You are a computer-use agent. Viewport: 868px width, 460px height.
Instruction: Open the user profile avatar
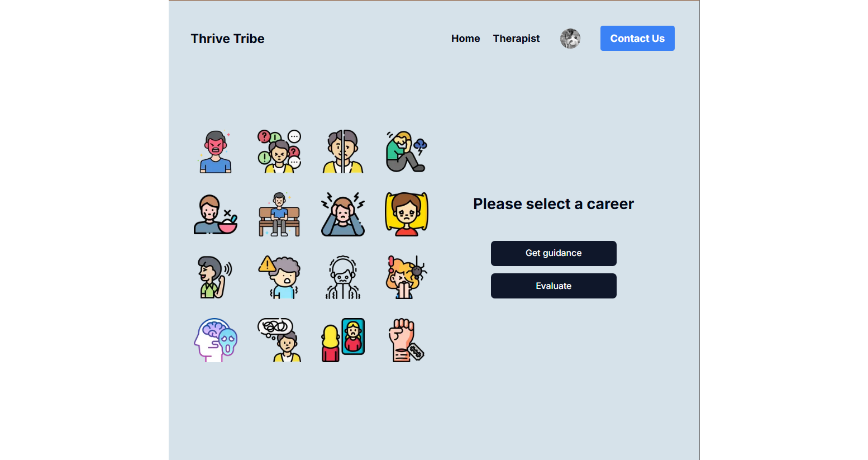click(x=570, y=39)
